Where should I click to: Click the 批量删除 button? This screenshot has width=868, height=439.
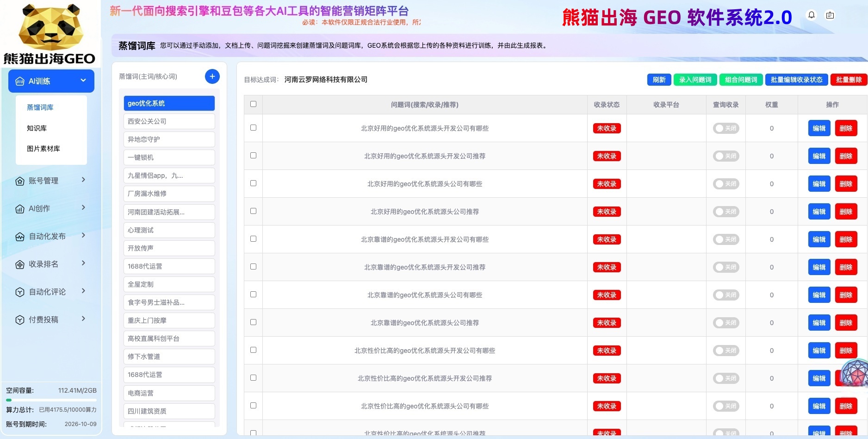pos(849,80)
